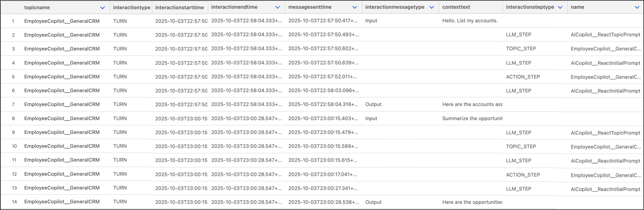The image size is (644, 210).
Task: Select the 'Hello. List my accounts.' cell
Action: [470, 21]
